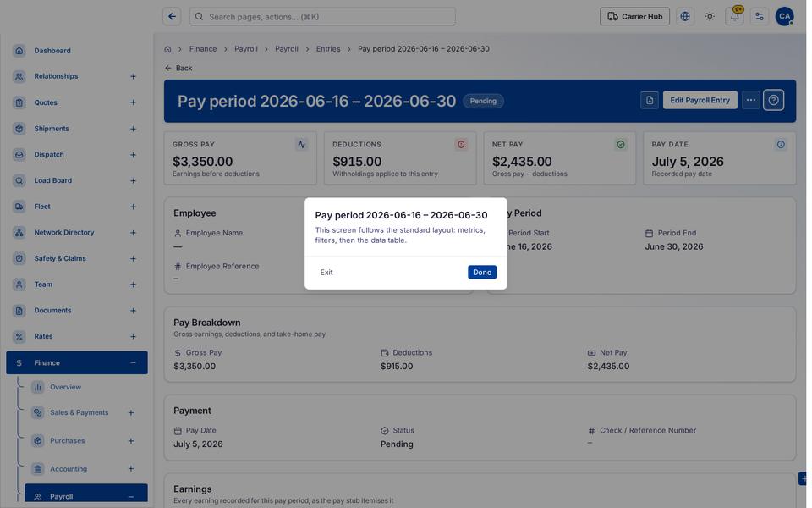Expand the Shipments sidebar section
The width and height of the screenshot is (812, 508).
[133, 129]
